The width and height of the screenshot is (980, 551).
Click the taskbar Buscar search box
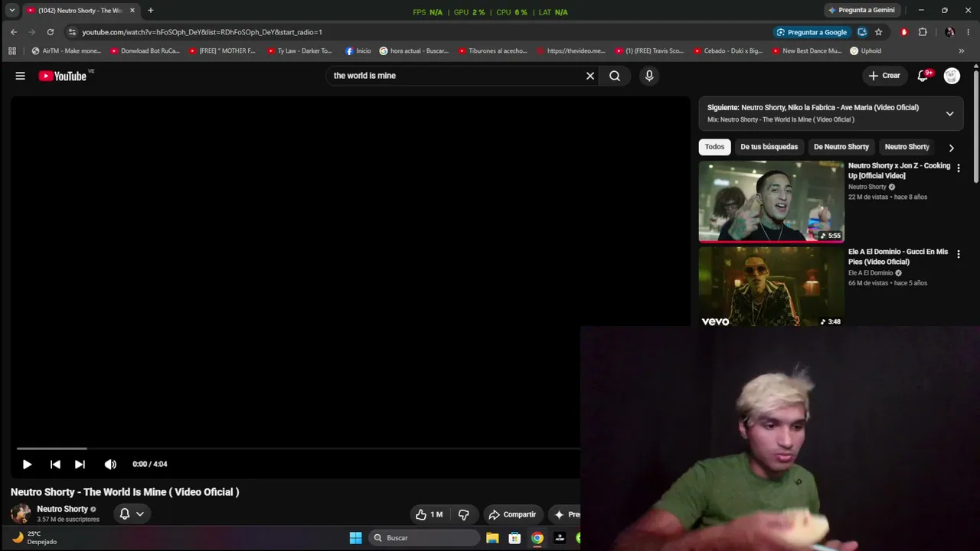coord(424,538)
